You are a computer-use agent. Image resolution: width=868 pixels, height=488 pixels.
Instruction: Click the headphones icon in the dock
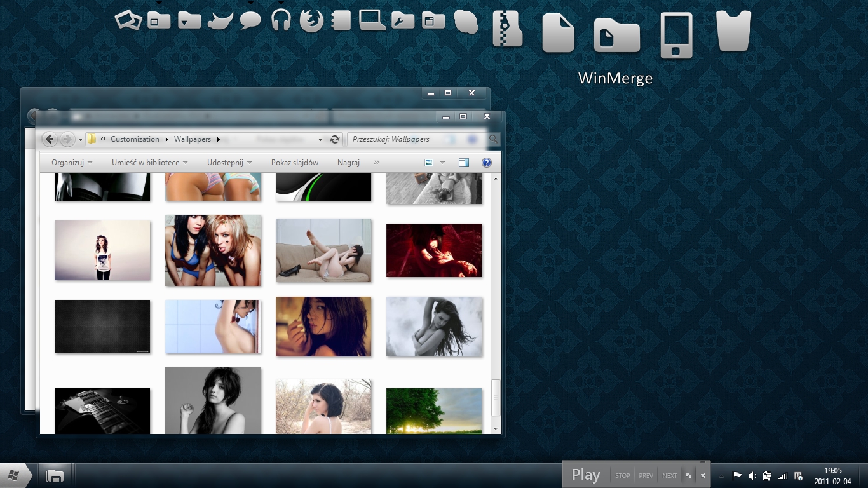[280, 20]
